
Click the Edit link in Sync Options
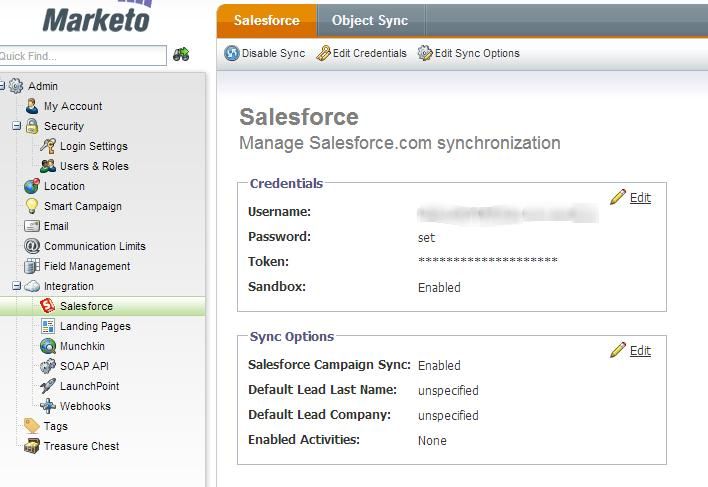point(639,350)
